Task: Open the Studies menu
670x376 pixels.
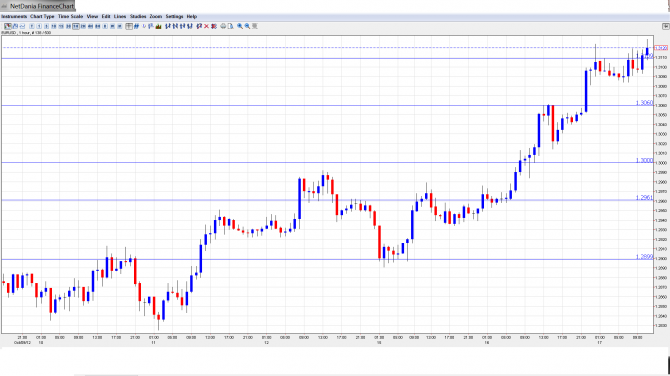Action: [x=138, y=16]
